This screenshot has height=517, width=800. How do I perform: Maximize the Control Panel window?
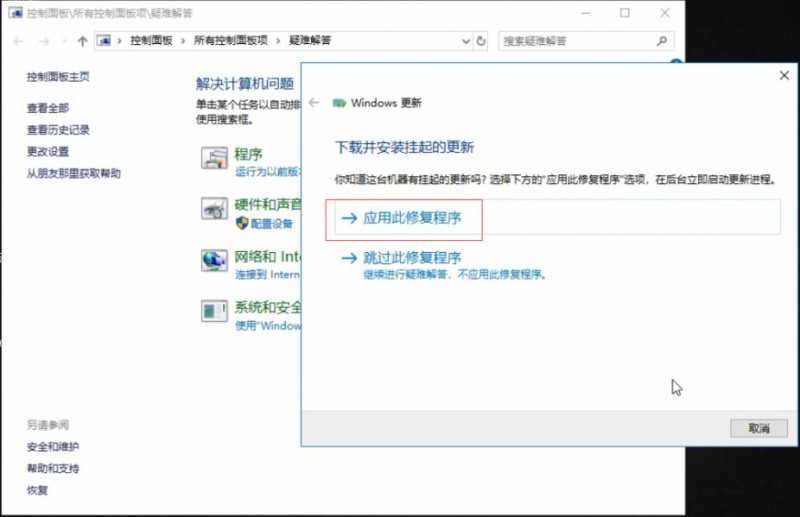(625, 13)
